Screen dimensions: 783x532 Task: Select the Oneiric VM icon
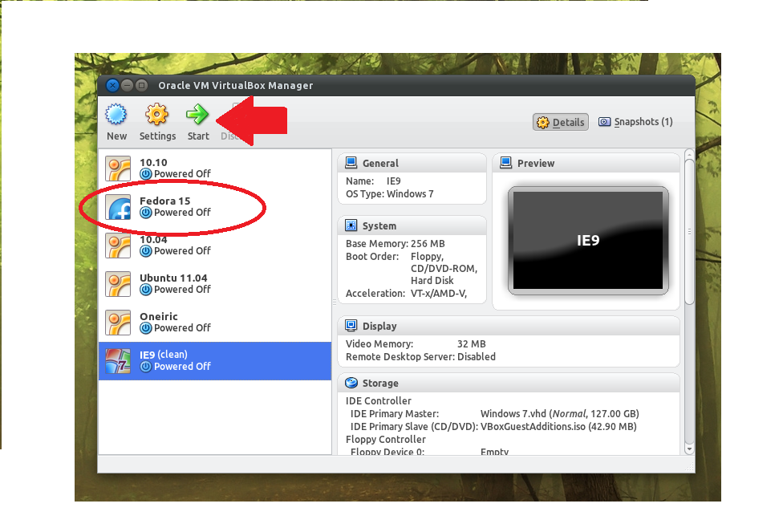coord(118,323)
